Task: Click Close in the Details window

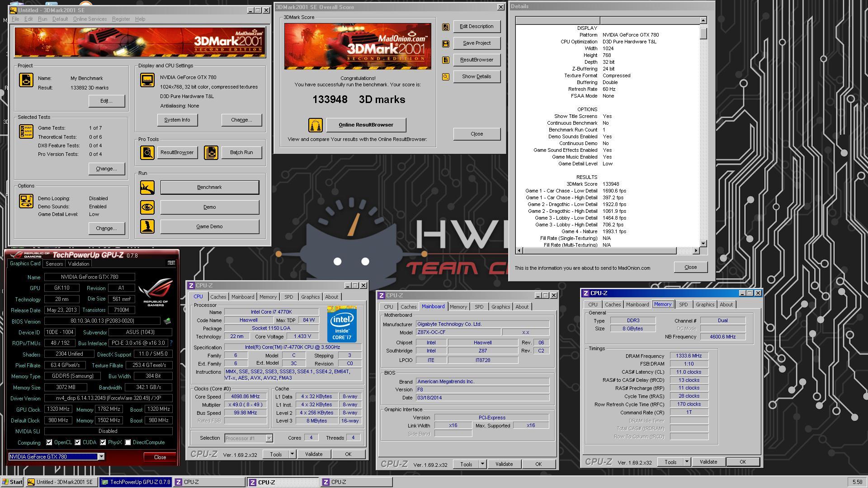Action: pyautogui.click(x=691, y=267)
